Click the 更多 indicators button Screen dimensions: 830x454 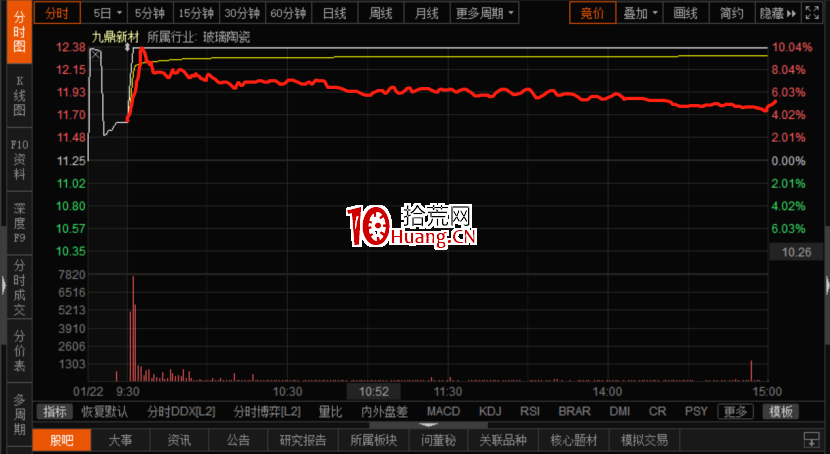click(735, 411)
